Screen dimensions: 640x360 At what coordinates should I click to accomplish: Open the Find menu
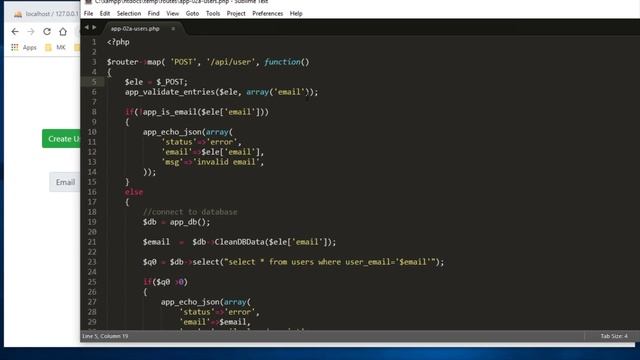pyautogui.click(x=153, y=13)
